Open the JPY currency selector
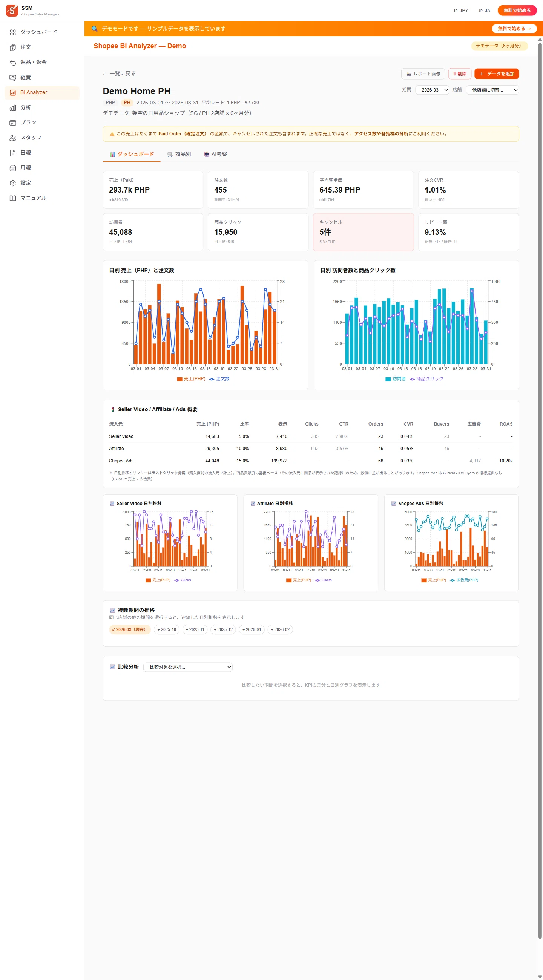The height and width of the screenshot is (980, 543). click(x=460, y=11)
